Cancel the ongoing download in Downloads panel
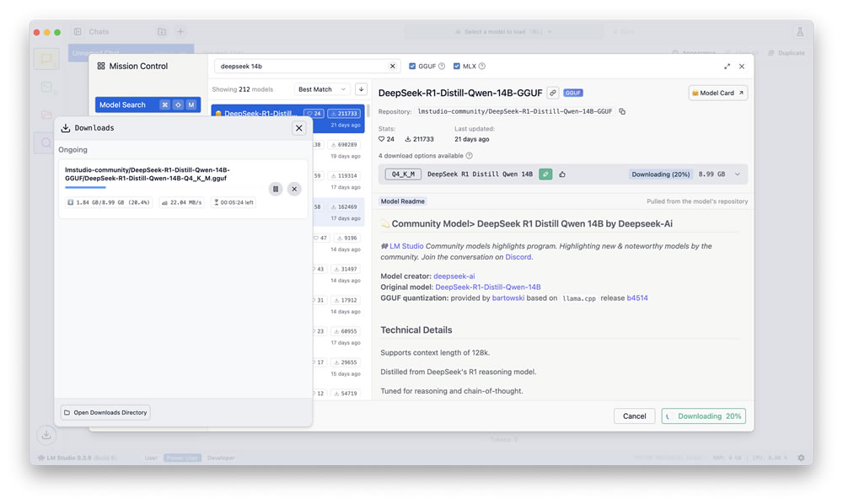Image resolution: width=843 pixels, height=504 pixels. click(x=294, y=189)
